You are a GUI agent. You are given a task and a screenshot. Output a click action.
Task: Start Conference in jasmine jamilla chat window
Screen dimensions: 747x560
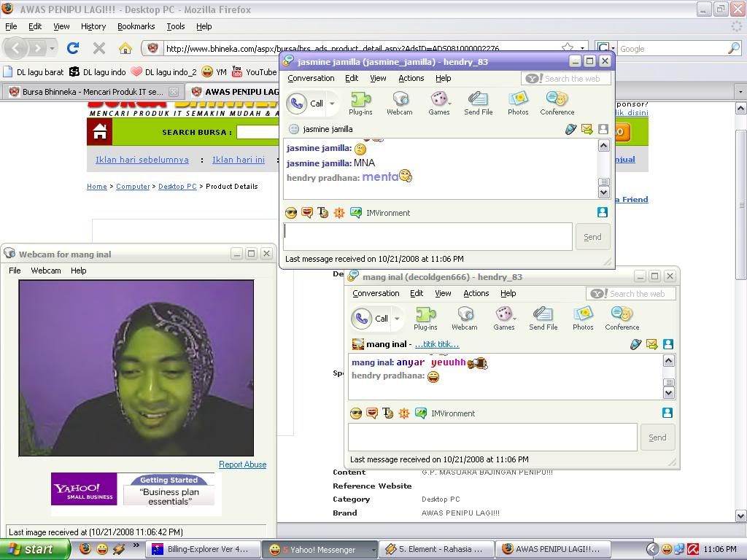(557, 104)
